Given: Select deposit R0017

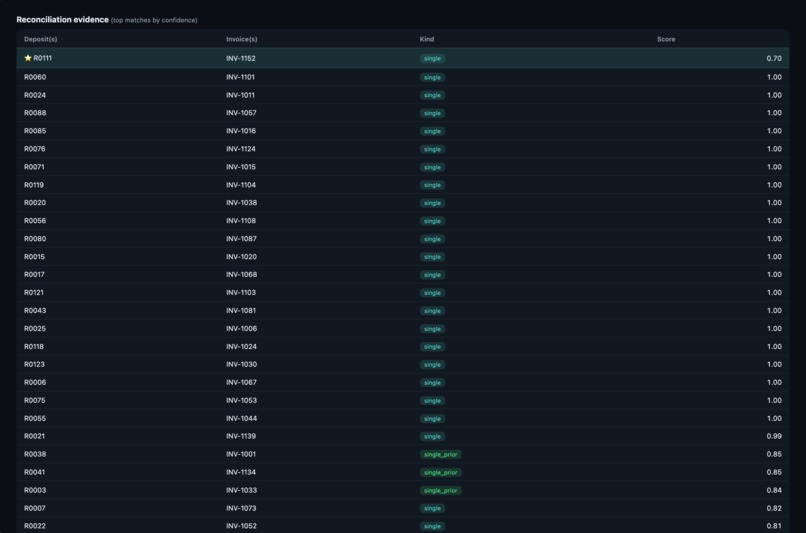Looking at the screenshot, I should (x=34, y=274).
